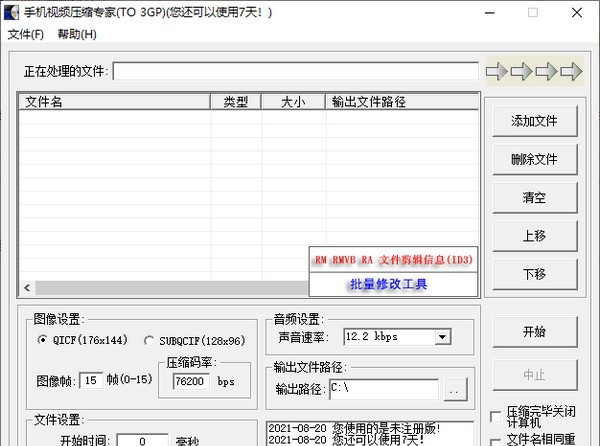Click the 中止 button

pyautogui.click(x=535, y=375)
